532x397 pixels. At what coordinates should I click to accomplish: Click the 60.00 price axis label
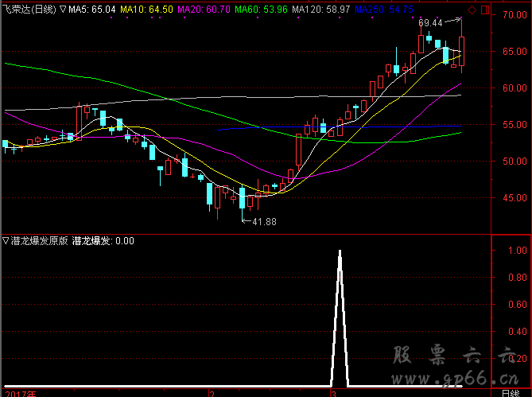pyautogui.click(x=515, y=88)
